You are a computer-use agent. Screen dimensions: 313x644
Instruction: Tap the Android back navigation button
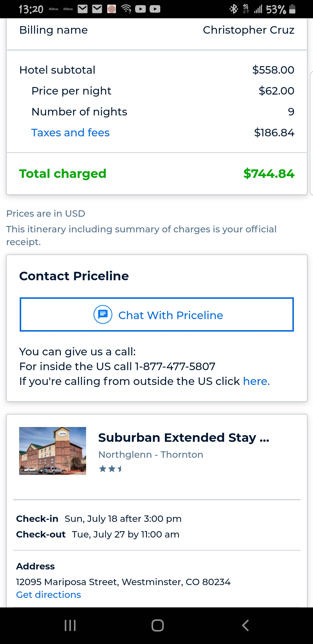(245, 625)
